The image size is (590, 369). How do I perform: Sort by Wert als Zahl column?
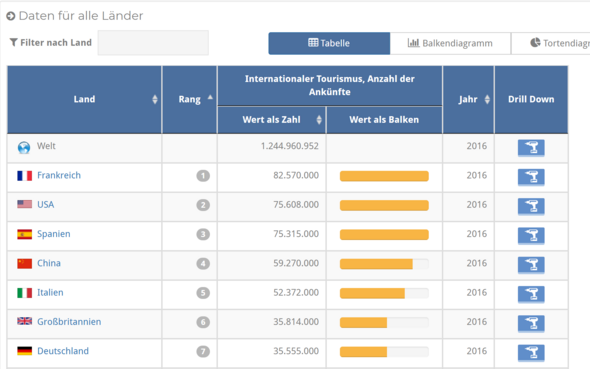(x=319, y=120)
